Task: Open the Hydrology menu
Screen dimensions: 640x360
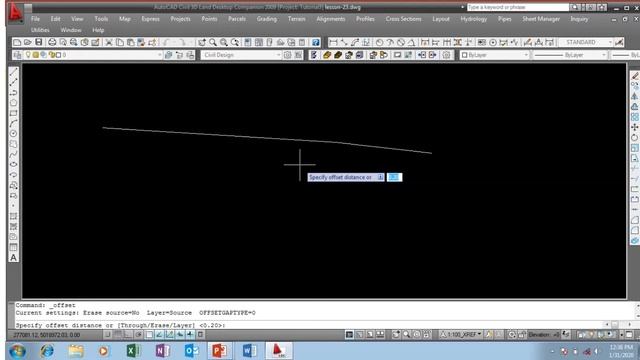Action: 473,19
